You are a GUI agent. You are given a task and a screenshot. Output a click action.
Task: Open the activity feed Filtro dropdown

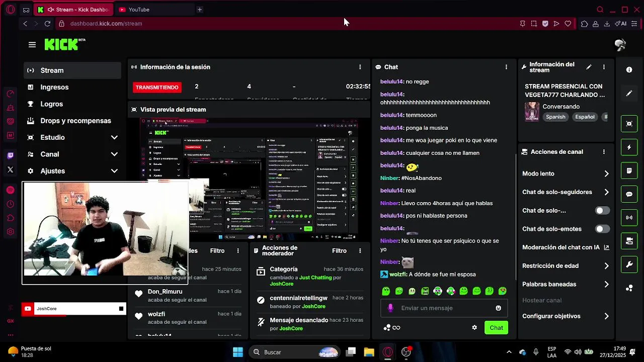[217, 251]
